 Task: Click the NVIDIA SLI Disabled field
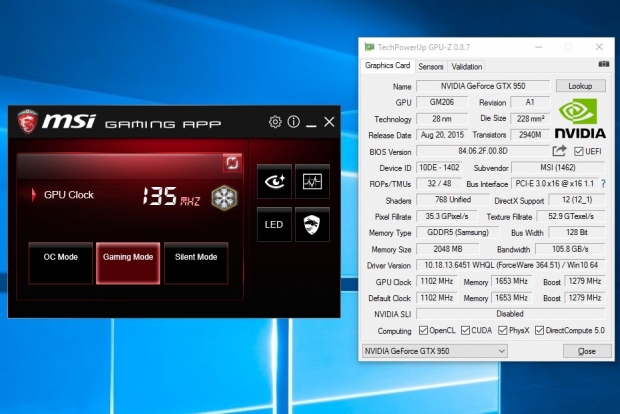coord(510,314)
